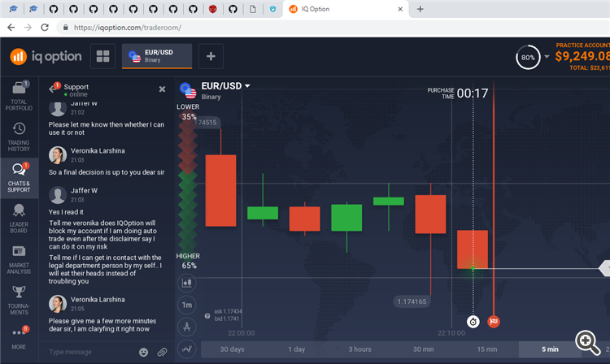Screen dimensions: 610x364
Task: Select the EUR/USD Binary tab
Action: [157, 56]
